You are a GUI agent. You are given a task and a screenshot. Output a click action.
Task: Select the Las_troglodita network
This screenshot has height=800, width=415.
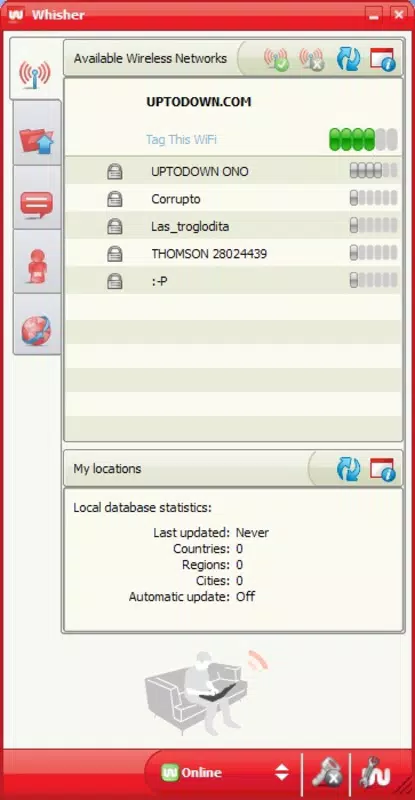(233, 226)
